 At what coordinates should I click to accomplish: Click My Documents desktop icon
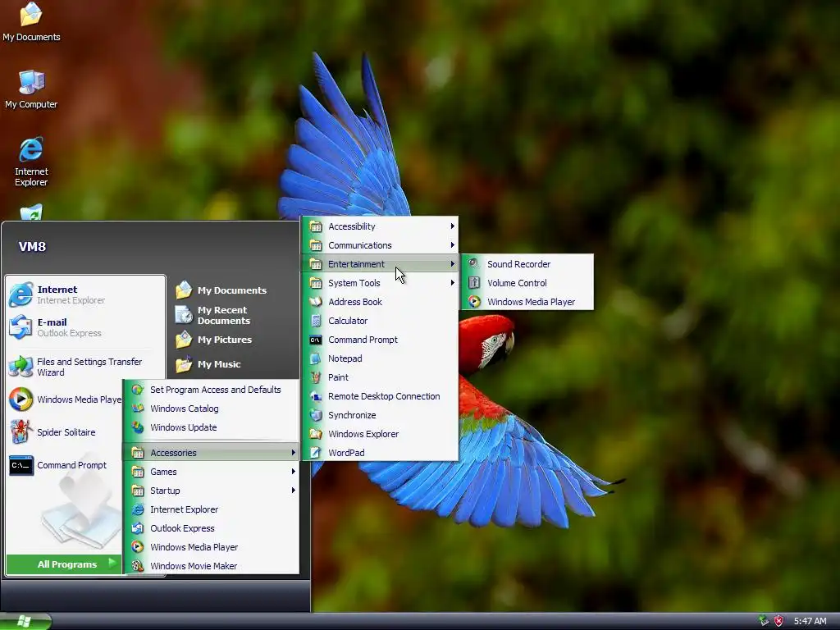31,15
